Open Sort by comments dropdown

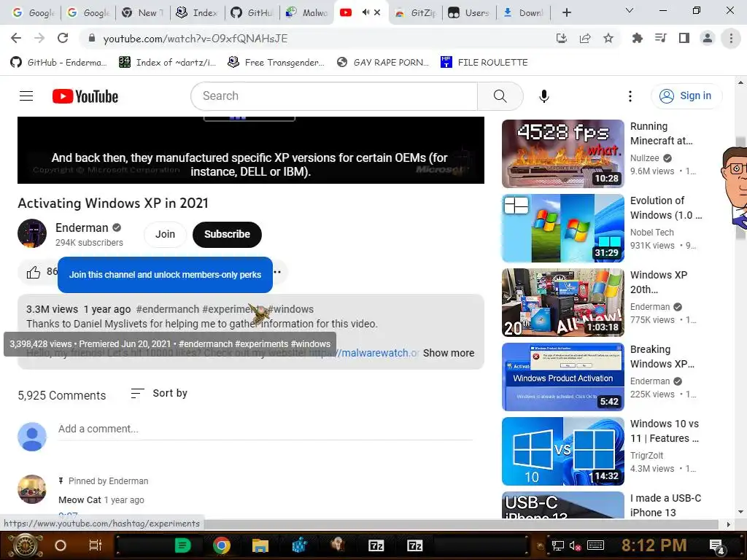click(159, 393)
